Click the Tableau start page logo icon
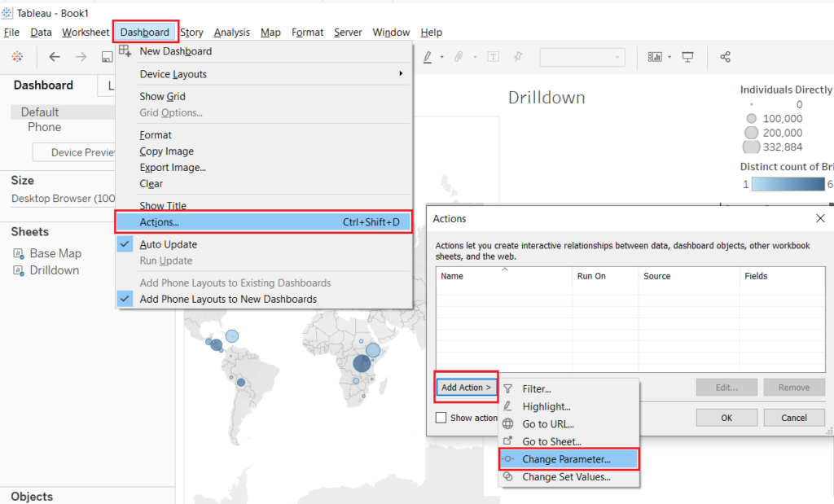834x504 pixels. (18, 57)
